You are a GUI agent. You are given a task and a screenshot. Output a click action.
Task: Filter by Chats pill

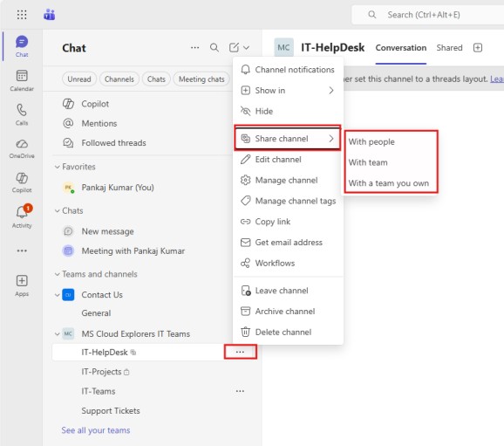tap(156, 79)
